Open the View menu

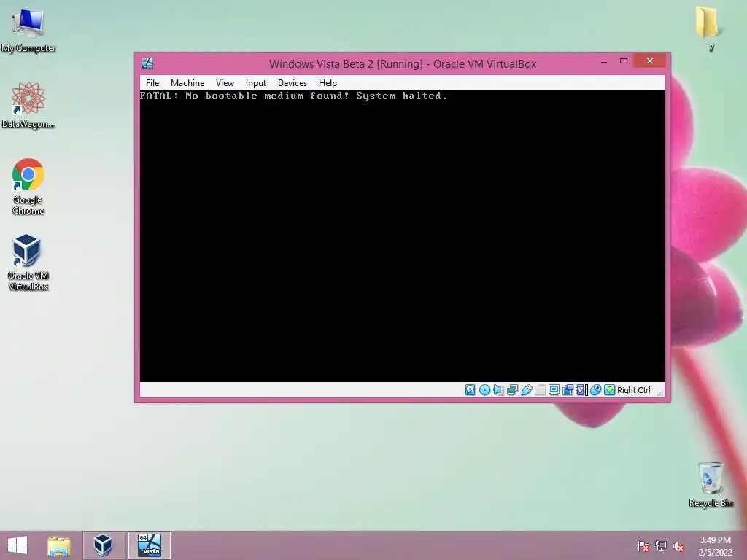(225, 83)
